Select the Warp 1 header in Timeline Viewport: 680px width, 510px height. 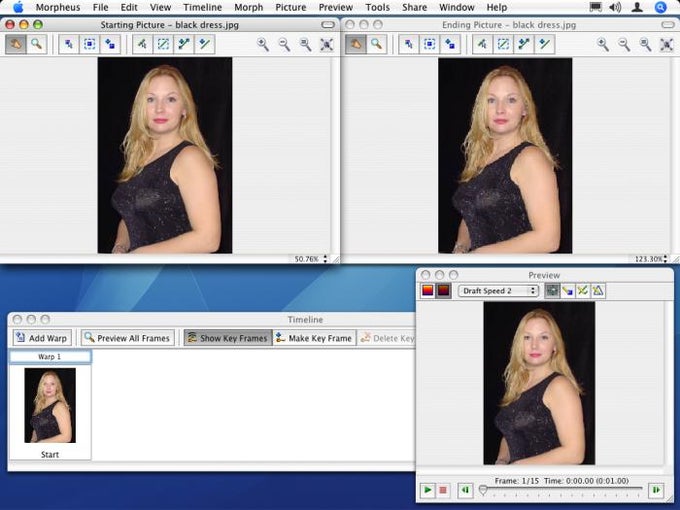click(50, 356)
